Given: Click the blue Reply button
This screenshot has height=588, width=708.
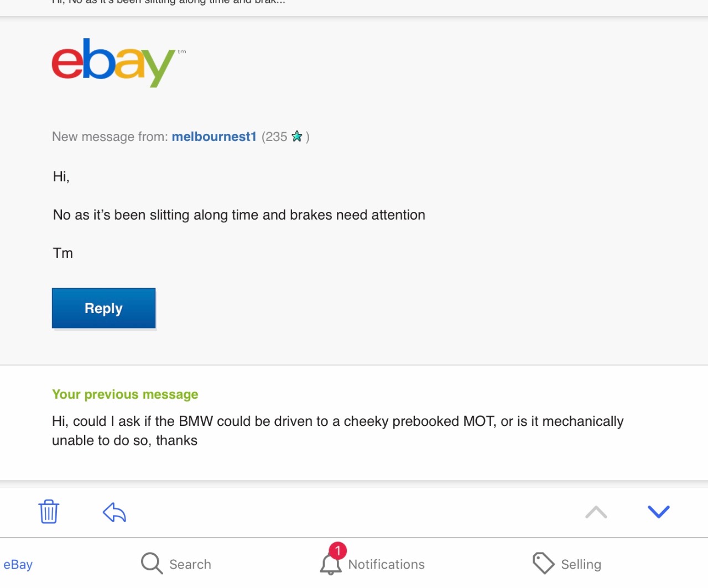Looking at the screenshot, I should [104, 308].
